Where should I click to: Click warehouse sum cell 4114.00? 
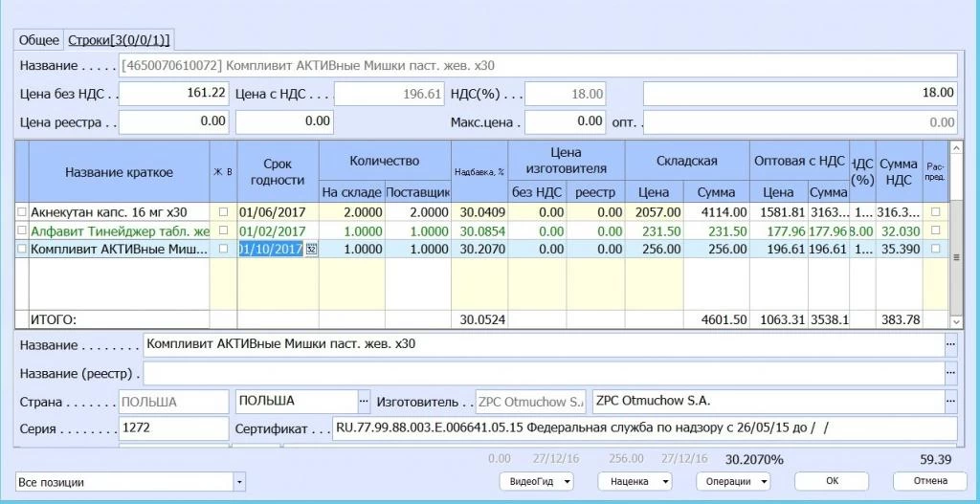(716, 212)
